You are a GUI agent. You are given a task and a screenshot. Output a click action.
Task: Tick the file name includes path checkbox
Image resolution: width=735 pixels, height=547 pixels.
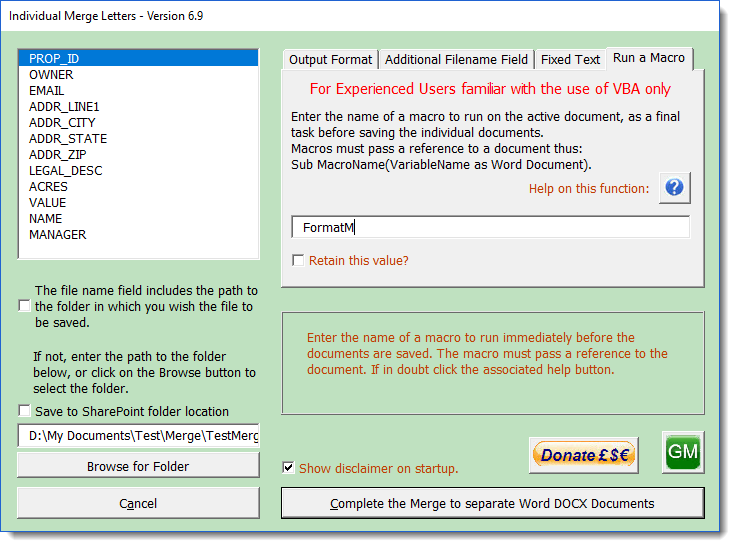pyautogui.click(x=24, y=306)
